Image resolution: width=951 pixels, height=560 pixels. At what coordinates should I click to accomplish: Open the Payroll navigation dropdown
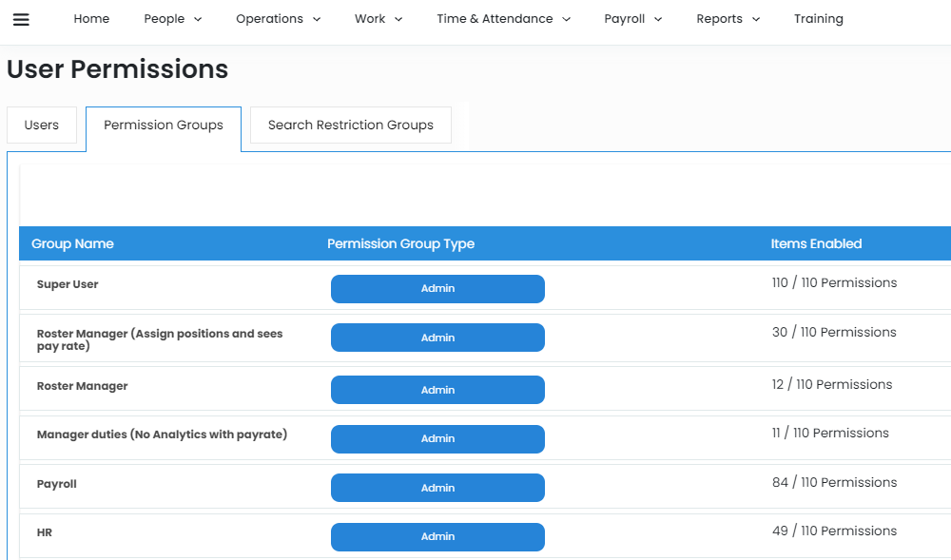(x=632, y=19)
